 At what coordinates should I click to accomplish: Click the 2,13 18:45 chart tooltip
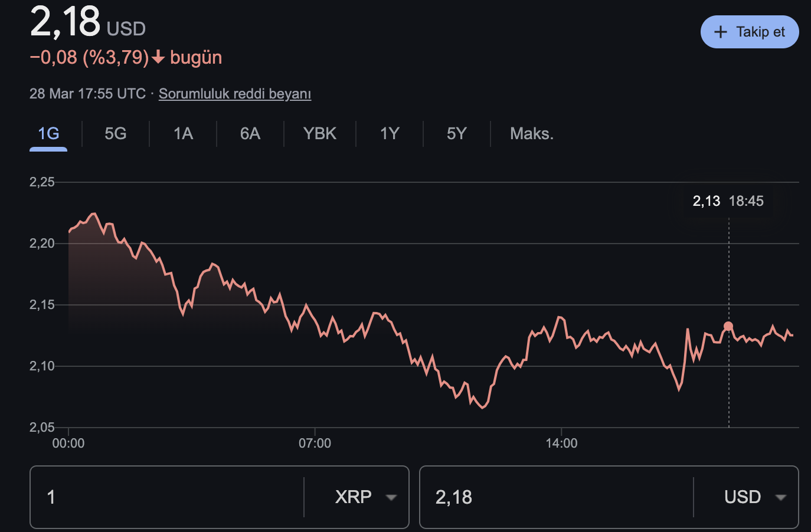(728, 201)
